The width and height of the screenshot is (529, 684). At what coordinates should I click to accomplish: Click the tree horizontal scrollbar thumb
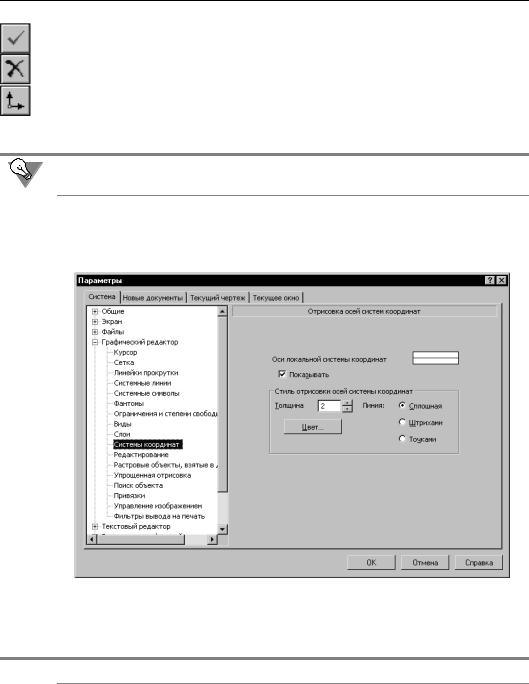tap(141, 540)
